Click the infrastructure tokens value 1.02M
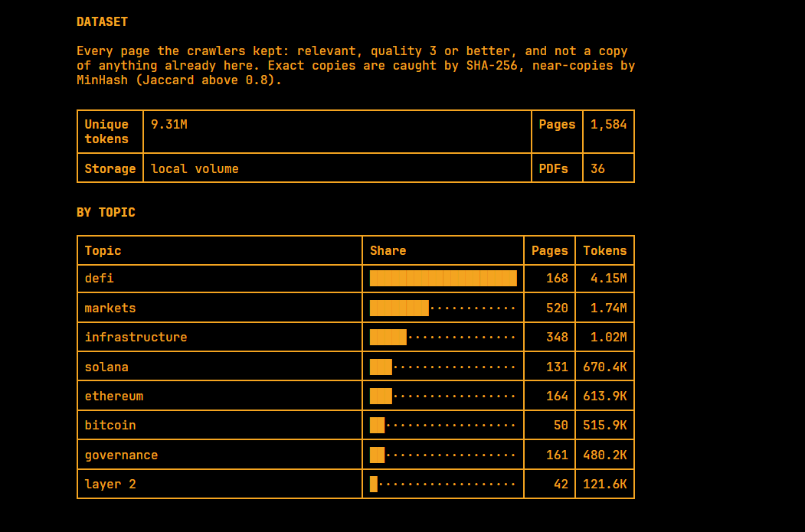The height and width of the screenshot is (532, 805). pos(608,337)
